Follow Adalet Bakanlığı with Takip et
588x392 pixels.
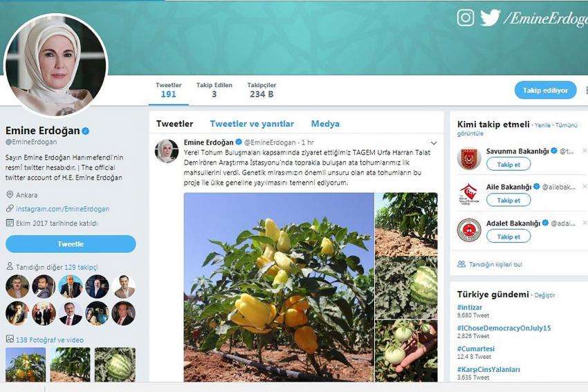click(x=508, y=236)
